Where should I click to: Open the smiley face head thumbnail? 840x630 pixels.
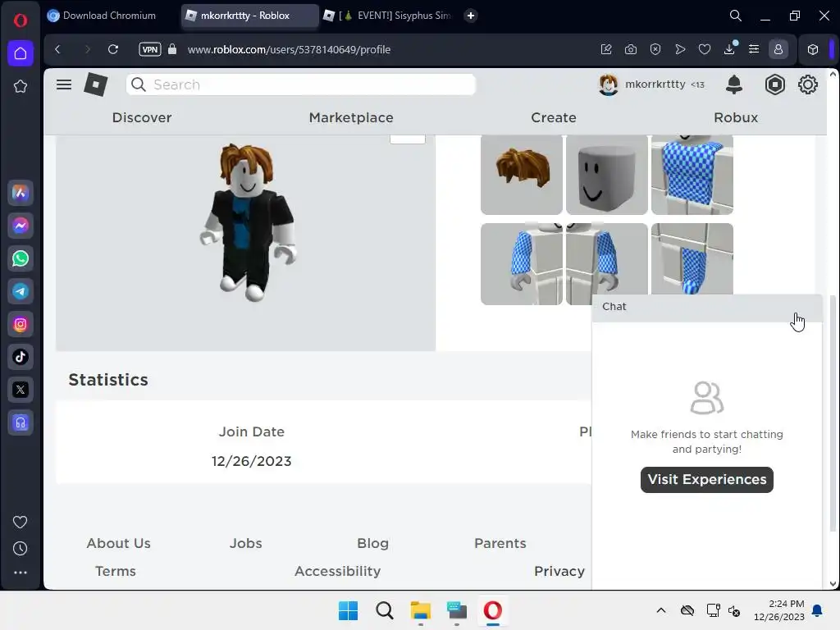coord(606,175)
